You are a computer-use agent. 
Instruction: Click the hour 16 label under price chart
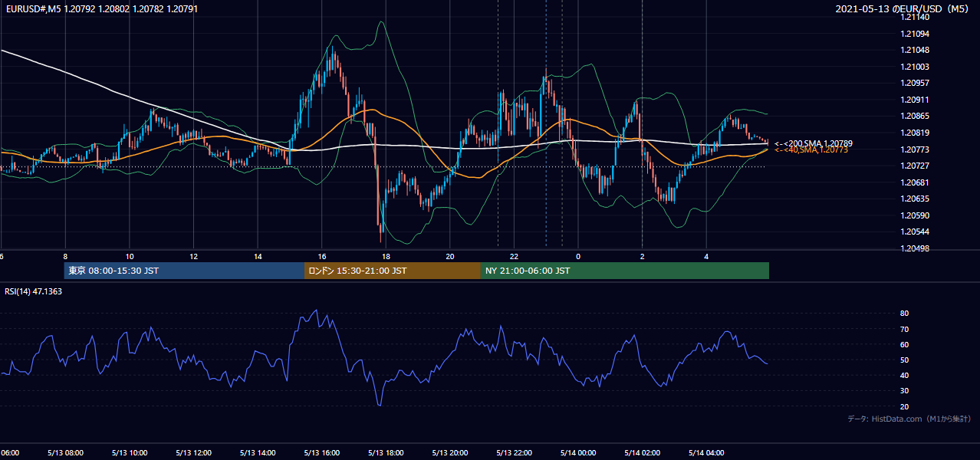point(322,257)
